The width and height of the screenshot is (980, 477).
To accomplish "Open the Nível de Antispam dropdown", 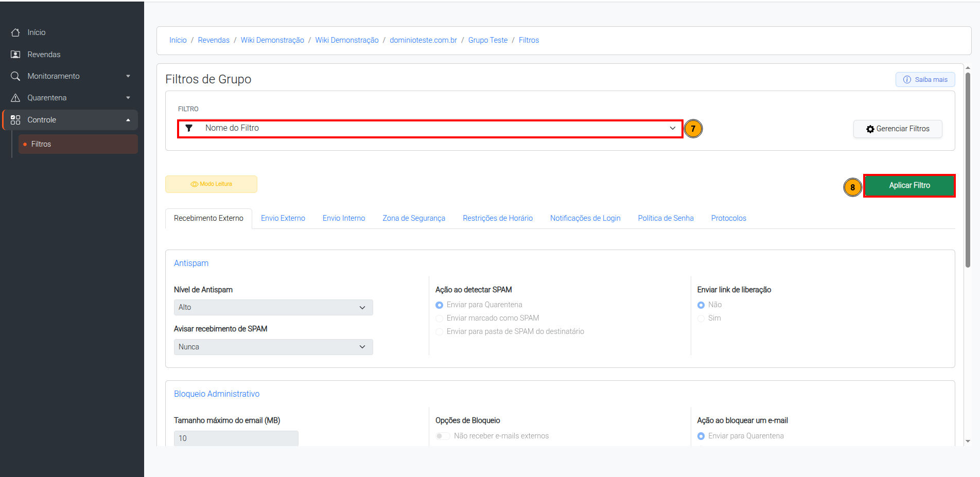I will 273,307.
